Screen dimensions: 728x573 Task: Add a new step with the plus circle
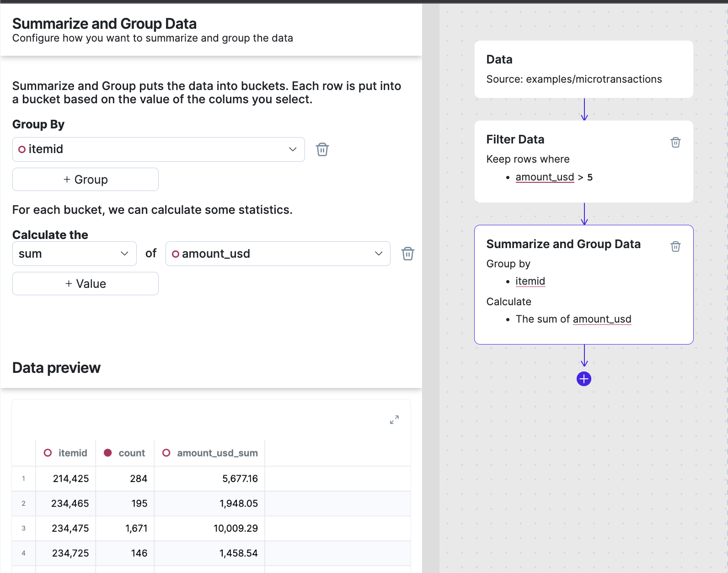(584, 379)
